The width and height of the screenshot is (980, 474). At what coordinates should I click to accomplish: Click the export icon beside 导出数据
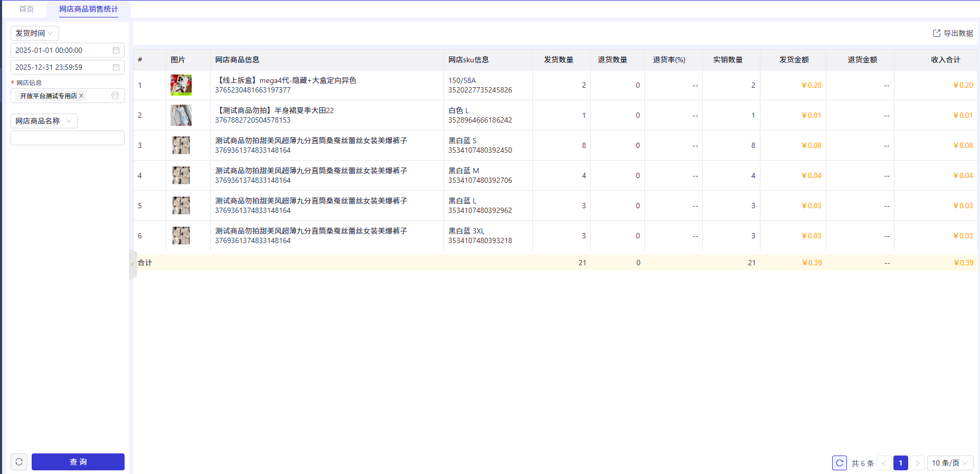[937, 33]
